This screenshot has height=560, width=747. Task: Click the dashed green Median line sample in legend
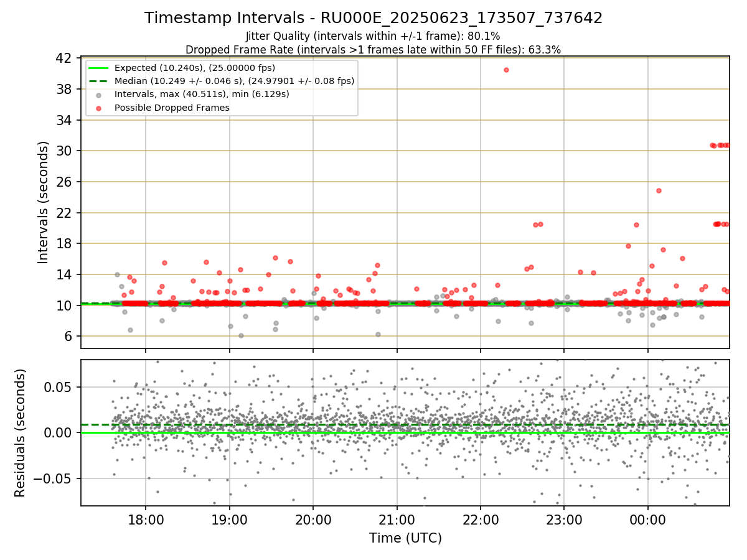(99, 81)
